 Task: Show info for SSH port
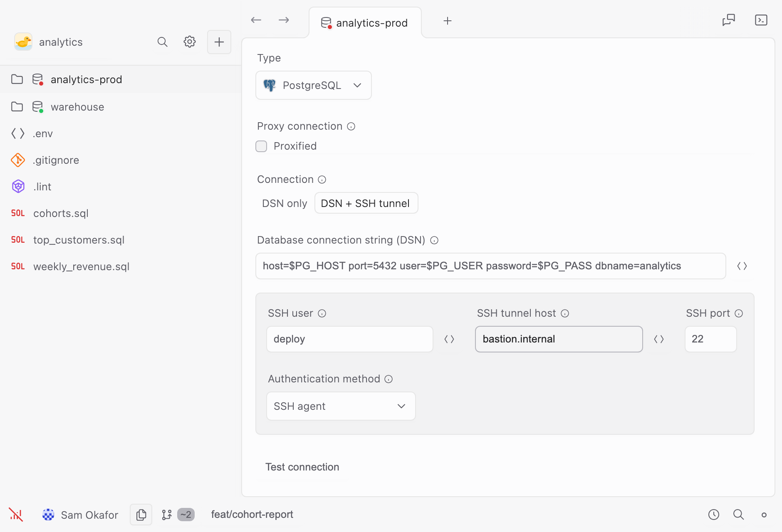click(739, 313)
